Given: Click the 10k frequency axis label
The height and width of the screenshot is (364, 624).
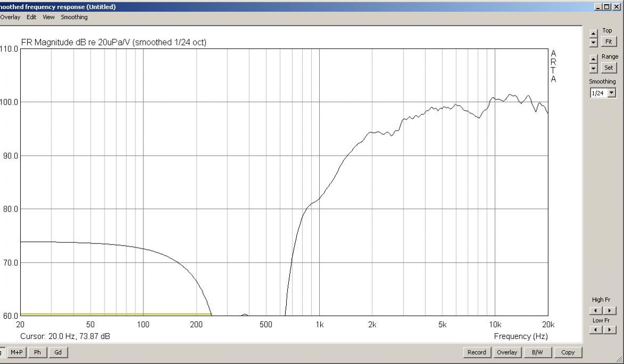Looking at the screenshot, I should click(x=495, y=325).
